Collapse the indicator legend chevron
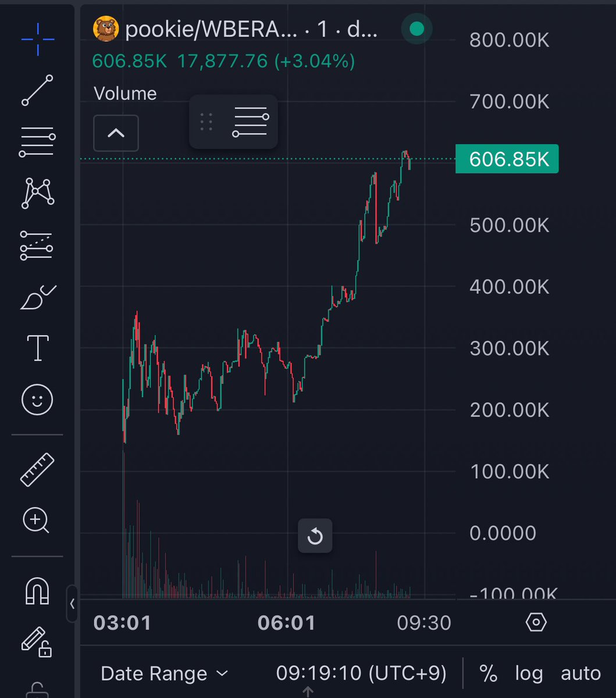Image resolution: width=616 pixels, height=698 pixels. (x=116, y=133)
